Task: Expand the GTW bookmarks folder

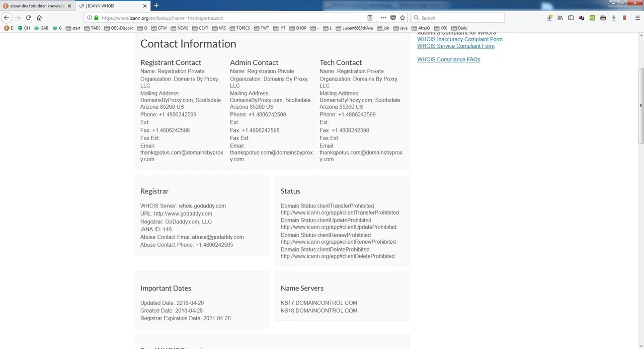Action: (x=158, y=28)
